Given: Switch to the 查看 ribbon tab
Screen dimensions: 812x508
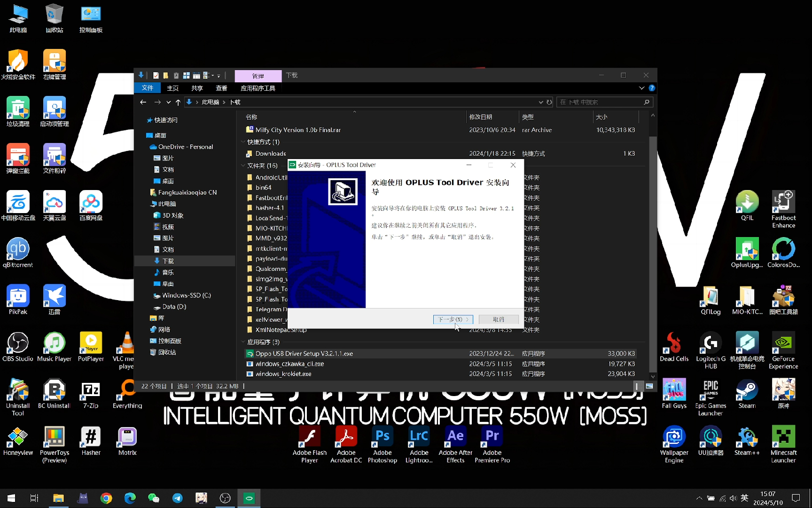Looking at the screenshot, I should point(221,88).
